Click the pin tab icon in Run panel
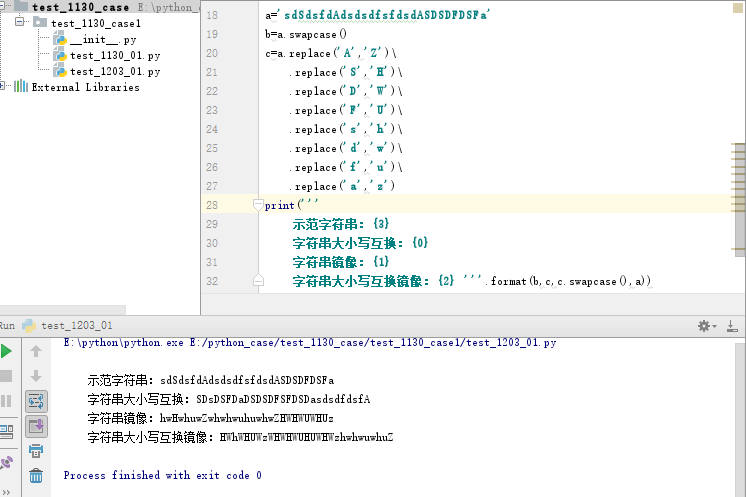Image resolution: width=746 pixels, height=497 pixels. pyautogui.click(x=6, y=461)
